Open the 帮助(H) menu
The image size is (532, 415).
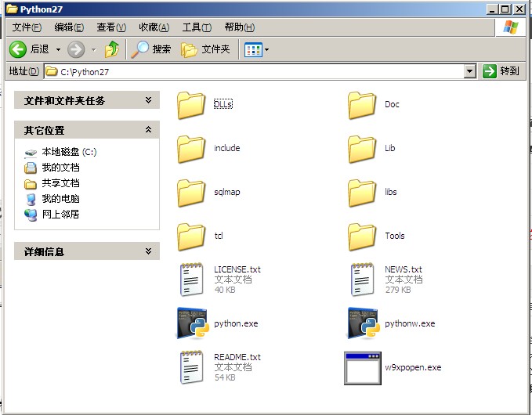(x=240, y=27)
